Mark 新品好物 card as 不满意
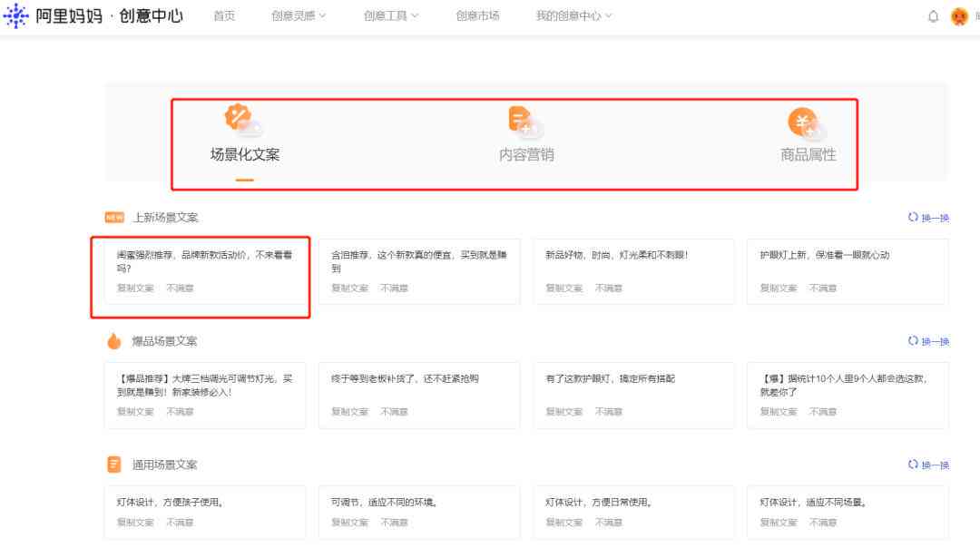Viewport: 980px width, 548px height. pyautogui.click(x=609, y=288)
